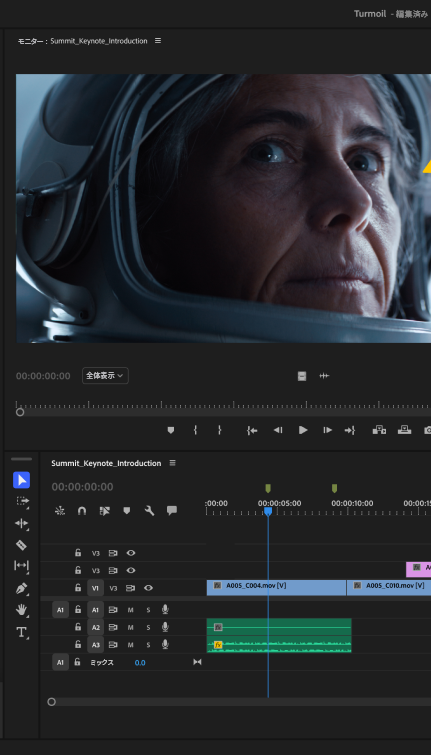Image resolution: width=431 pixels, height=755 pixels.
Task: Activate the Slip tool
Action: (x=21, y=565)
